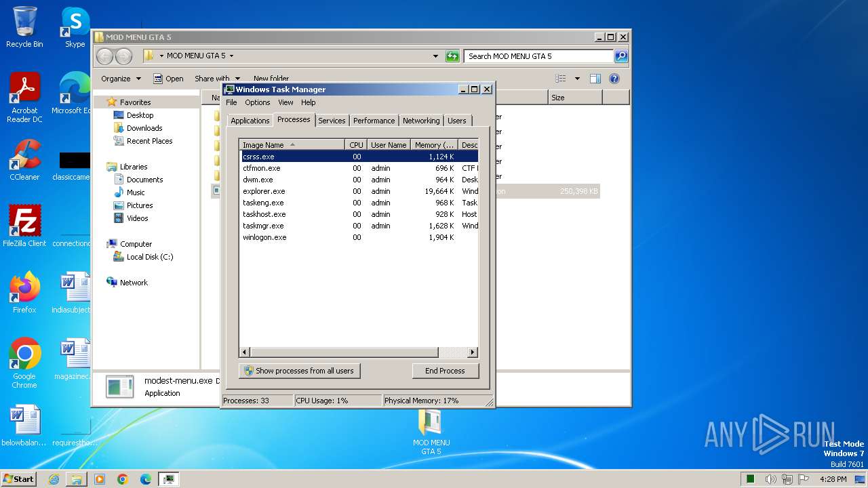
Task: Sort processes by Image Name column
Action: [x=292, y=145]
